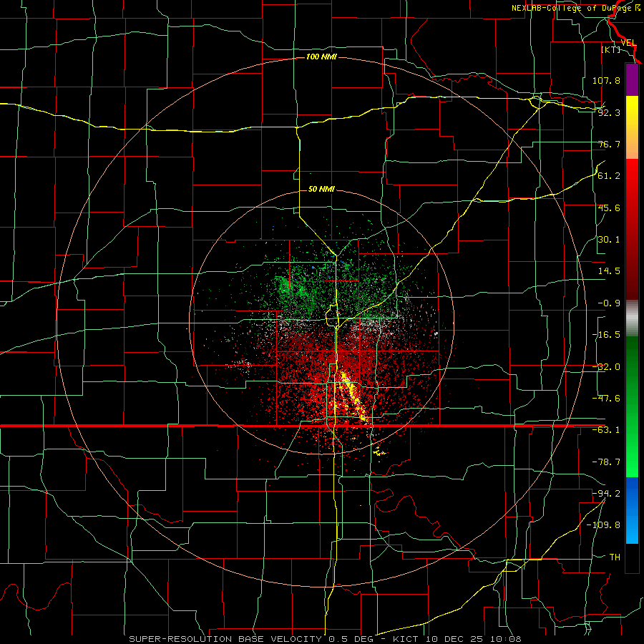
Task: Select the -32.0 value on velocity scale
Action: pos(606,367)
